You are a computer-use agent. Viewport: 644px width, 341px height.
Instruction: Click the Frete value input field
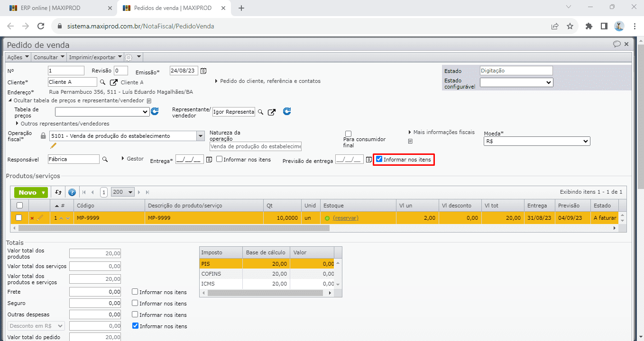click(95, 292)
